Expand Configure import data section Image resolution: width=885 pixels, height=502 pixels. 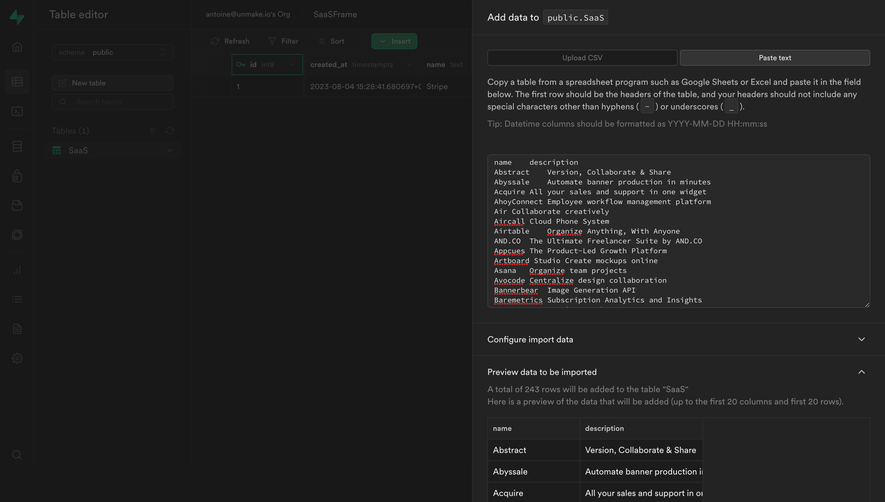pos(678,339)
